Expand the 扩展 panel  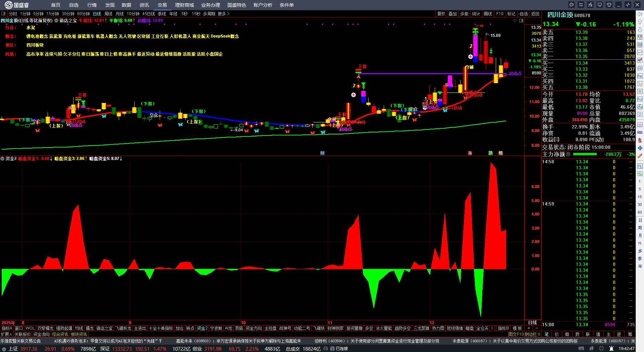[6, 334]
